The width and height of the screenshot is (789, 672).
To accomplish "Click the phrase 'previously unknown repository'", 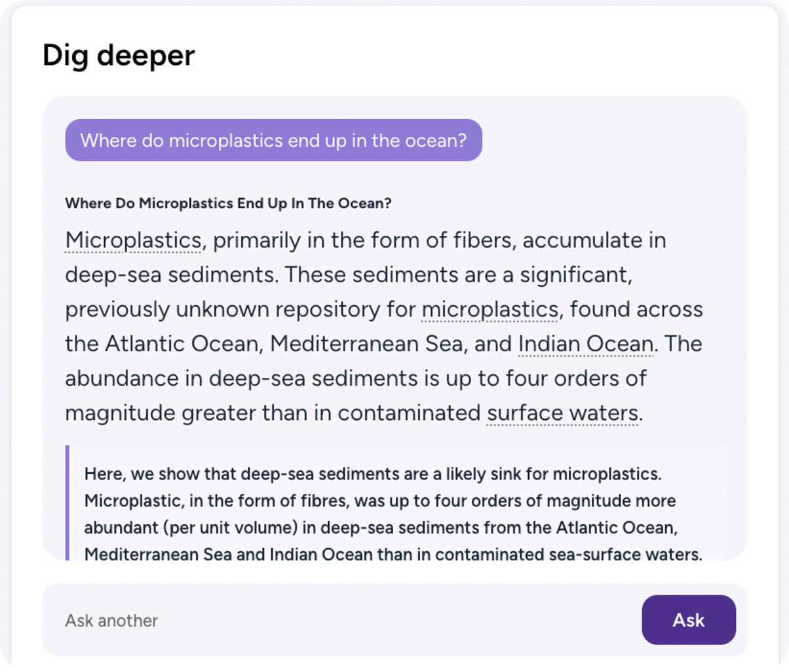I will [x=223, y=309].
